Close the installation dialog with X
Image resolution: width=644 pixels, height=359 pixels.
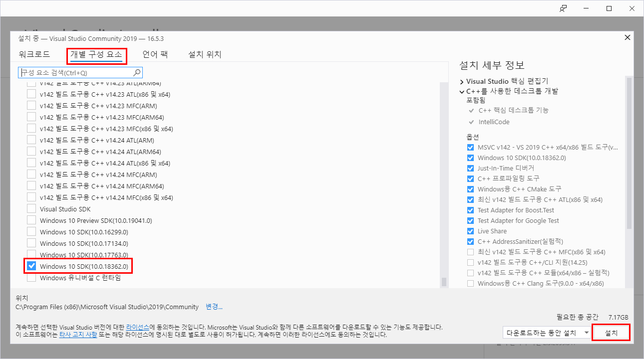(628, 37)
